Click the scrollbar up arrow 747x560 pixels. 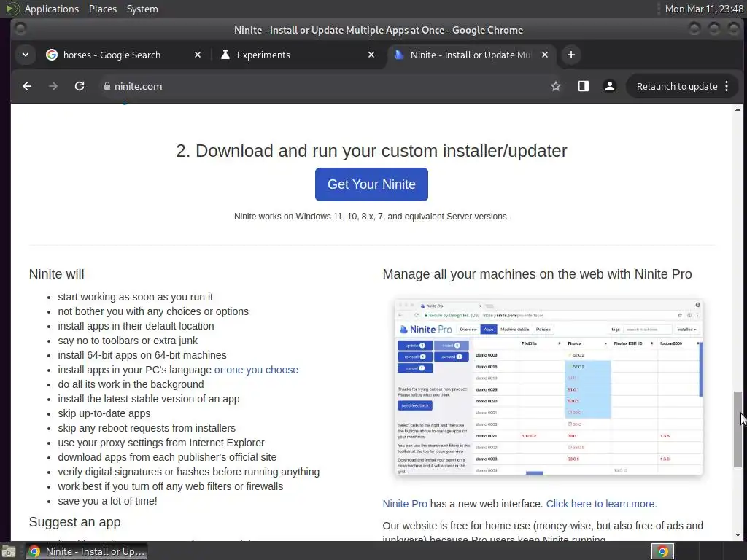click(x=738, y=109)
